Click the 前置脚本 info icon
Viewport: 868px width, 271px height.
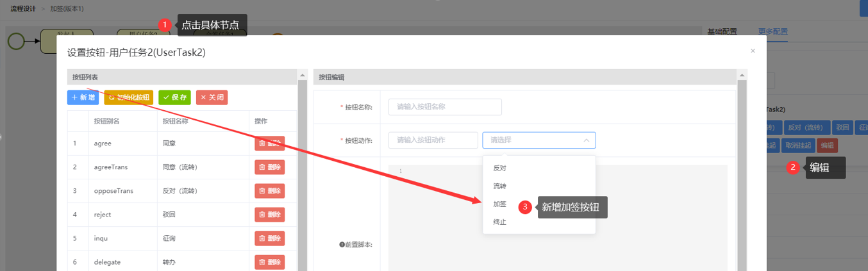click(342, 244)
